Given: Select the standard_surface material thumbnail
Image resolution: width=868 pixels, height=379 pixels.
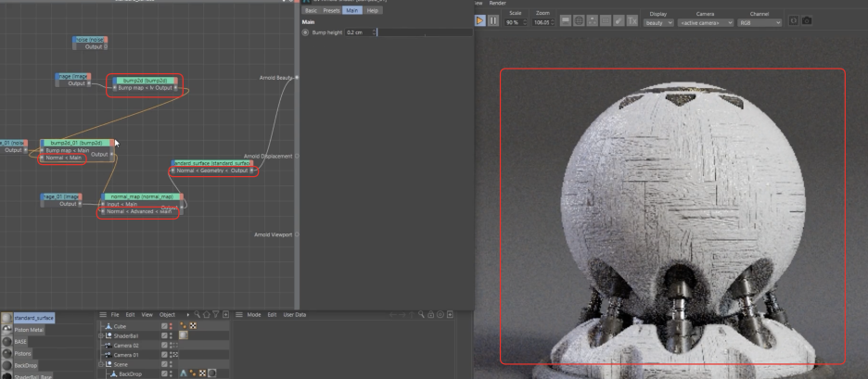Looking at the screenshot, I should pos(6,318).
